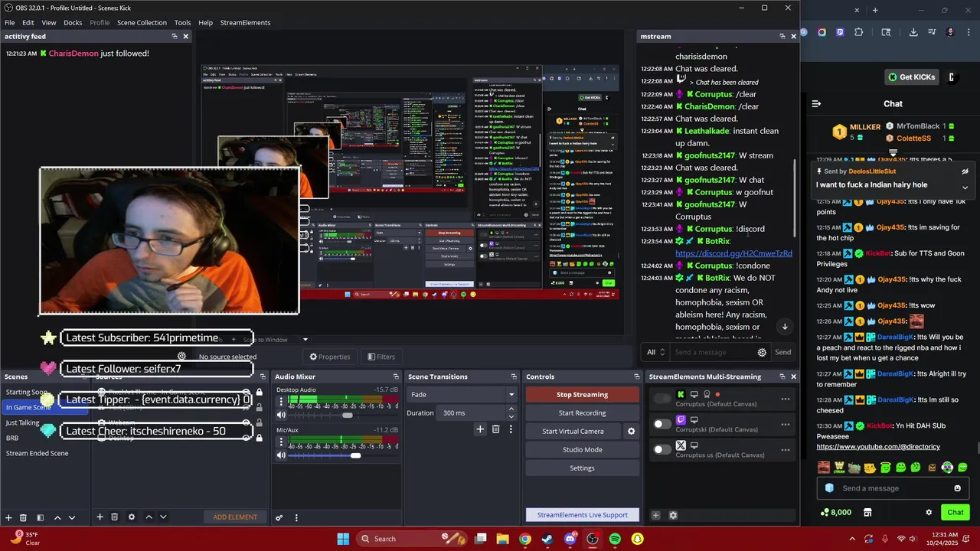Screen dimensions: 980x551
Task: Open Kick chat settings gear
Action: pyautogui.click(x=929, y=512)
